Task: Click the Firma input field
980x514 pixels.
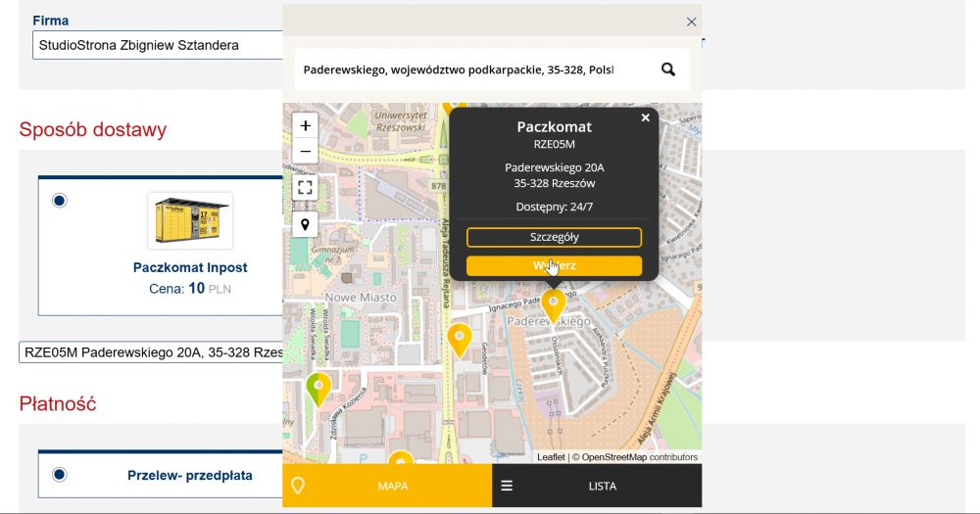Action: [158, 45]
